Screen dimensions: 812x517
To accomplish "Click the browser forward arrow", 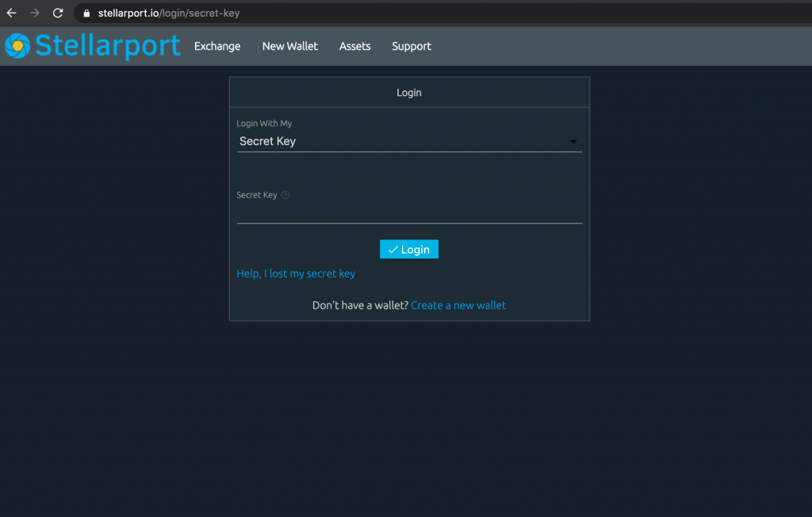I will coord(35,13).
